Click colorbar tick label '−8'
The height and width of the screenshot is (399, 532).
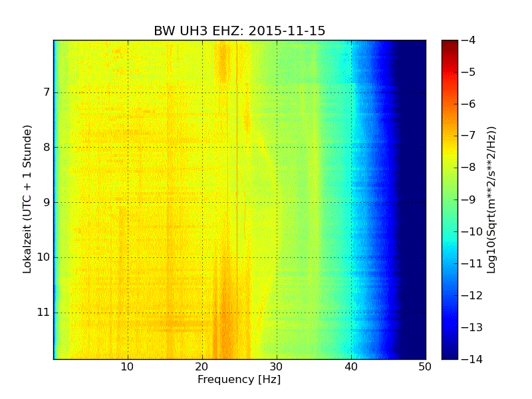[x=469, y=168]
